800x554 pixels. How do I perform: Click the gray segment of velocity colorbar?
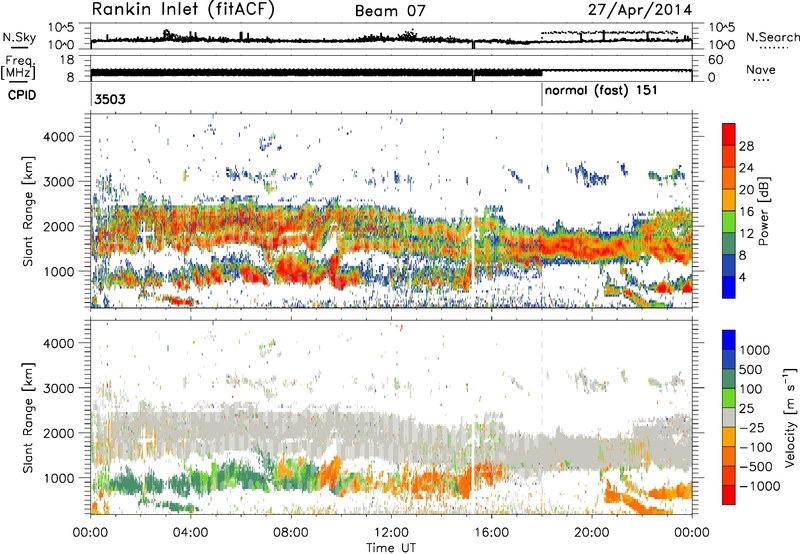(x=729, y=417)
